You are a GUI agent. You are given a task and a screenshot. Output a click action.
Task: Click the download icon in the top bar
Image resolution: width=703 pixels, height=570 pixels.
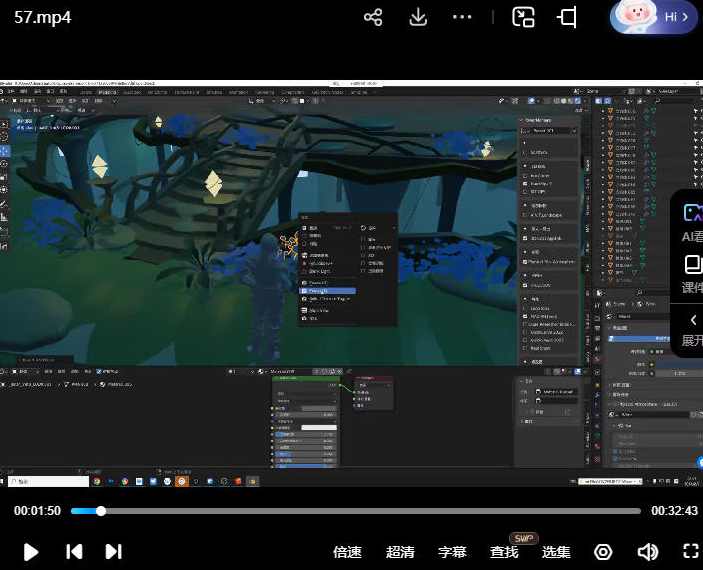pyautogui.click(x=418, y=17)
